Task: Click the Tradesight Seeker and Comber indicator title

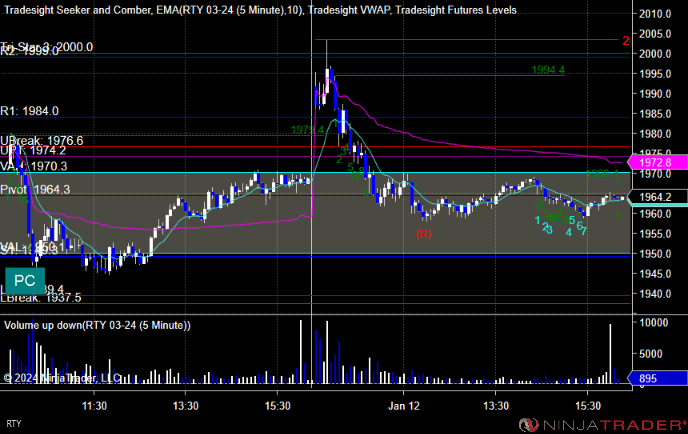Action: pos(78,10)
